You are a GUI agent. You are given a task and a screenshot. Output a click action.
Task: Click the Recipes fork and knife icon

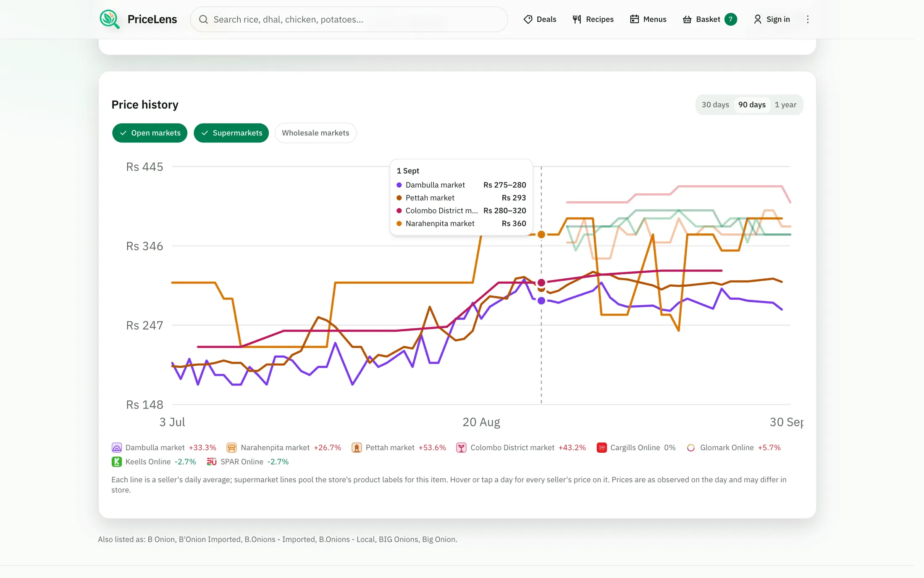coord(577,19)
